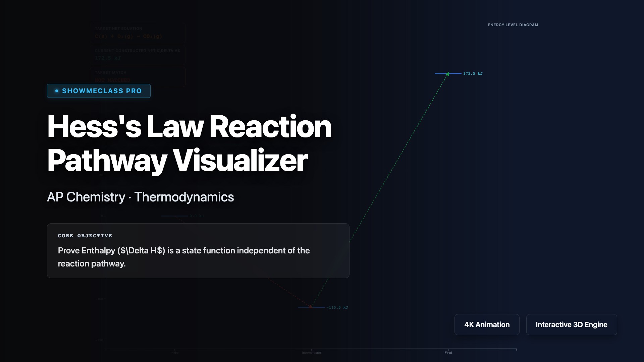Click the Current Constructed Net ΔH card
Screen dimensions: 644x362
[138, 54]
